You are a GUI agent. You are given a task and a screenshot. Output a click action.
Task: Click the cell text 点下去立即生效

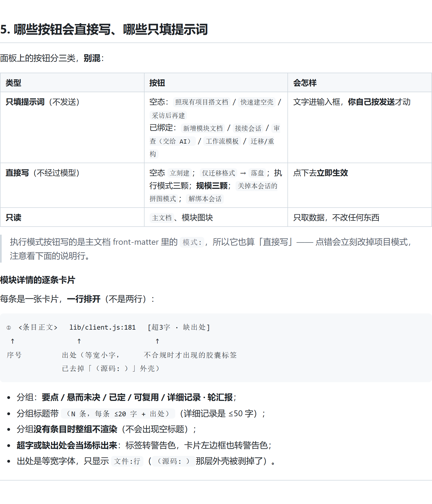[x=320, y=173]
